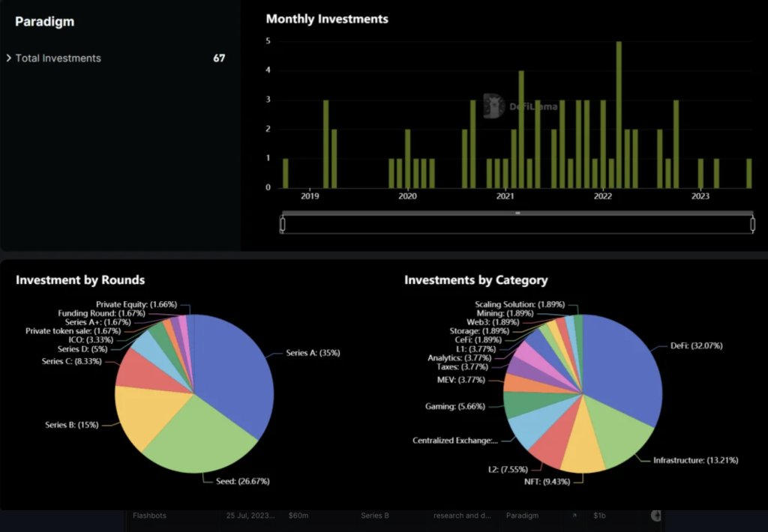The width and height of the screenshot is (768, 532).
Task: Click the "MEV: (3.77%)" pie label
Action: coord(461,380)
